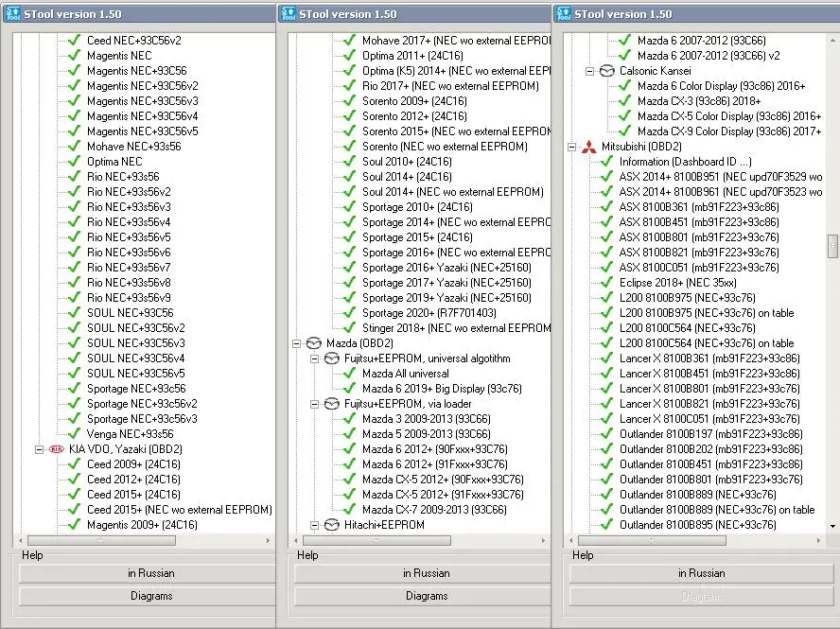Click the green checkmark beside Mohave NEC+93s56
Screen dimensions: 840x629
tap(75, 147)
